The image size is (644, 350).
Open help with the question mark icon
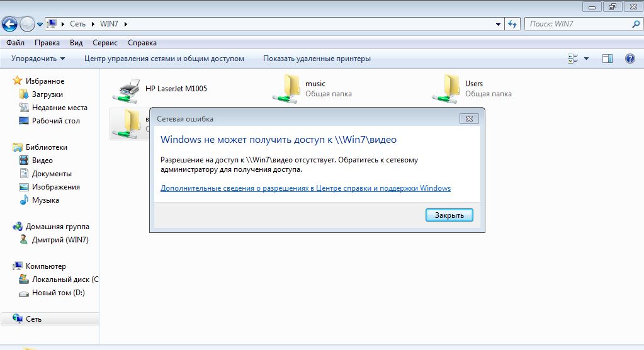(630, 59)
